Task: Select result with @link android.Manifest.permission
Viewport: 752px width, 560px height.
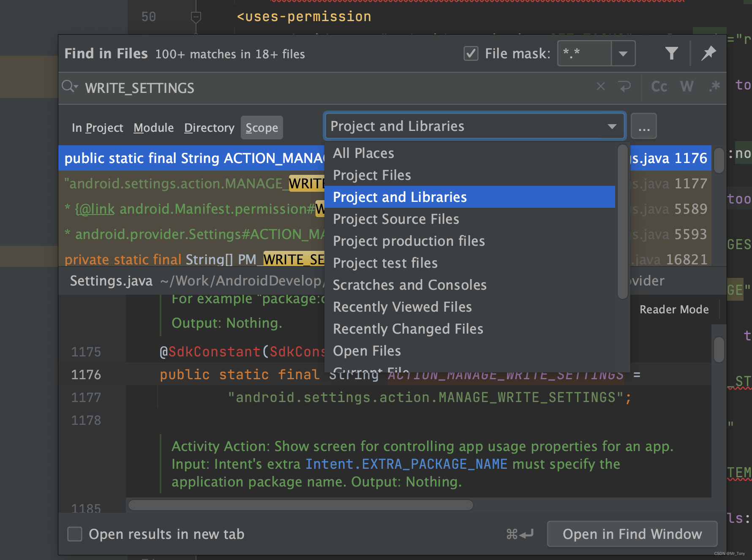Action: point(384,209)
